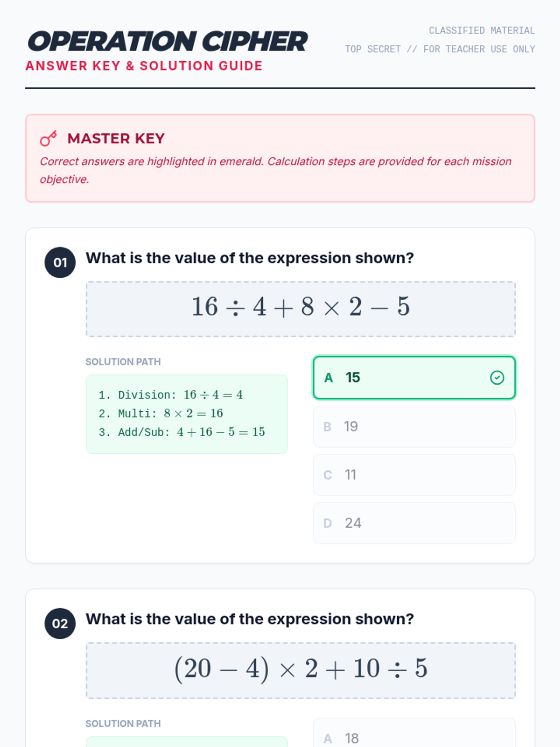Click the Answer Key & Solution Guide subtitle
The width and height of the screenshot is (560, 747).
pyautogui.click(x=144, y=66)
